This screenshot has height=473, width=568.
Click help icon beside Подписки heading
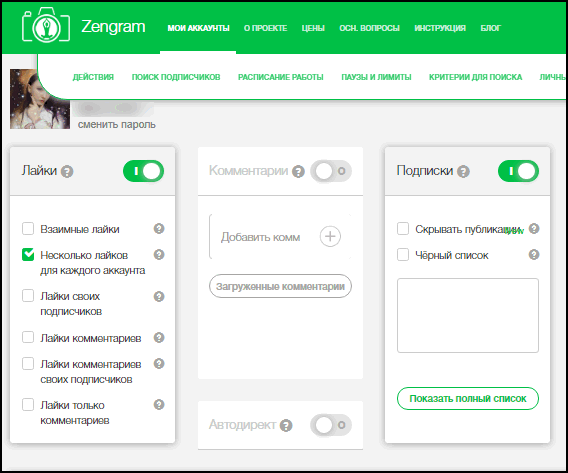click(463, 171)
